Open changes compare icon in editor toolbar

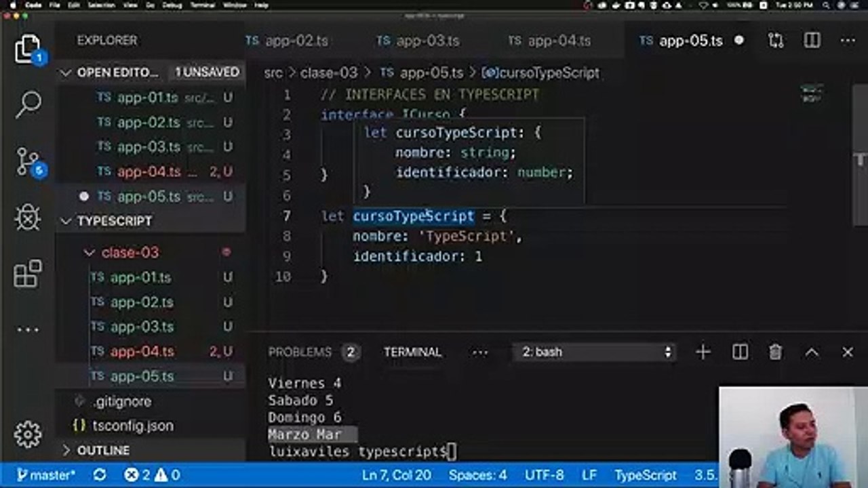pyautogui.click(x=776, y=41)
